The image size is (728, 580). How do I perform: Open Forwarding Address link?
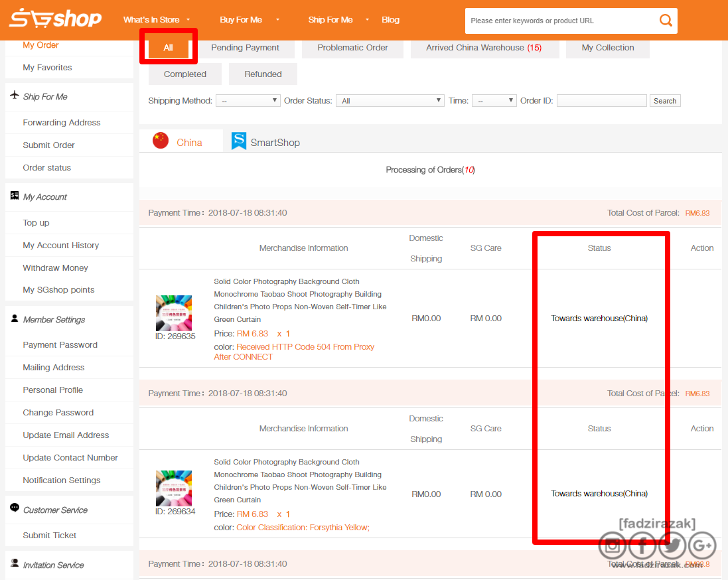pyautogui.click(x=62, y=122)
